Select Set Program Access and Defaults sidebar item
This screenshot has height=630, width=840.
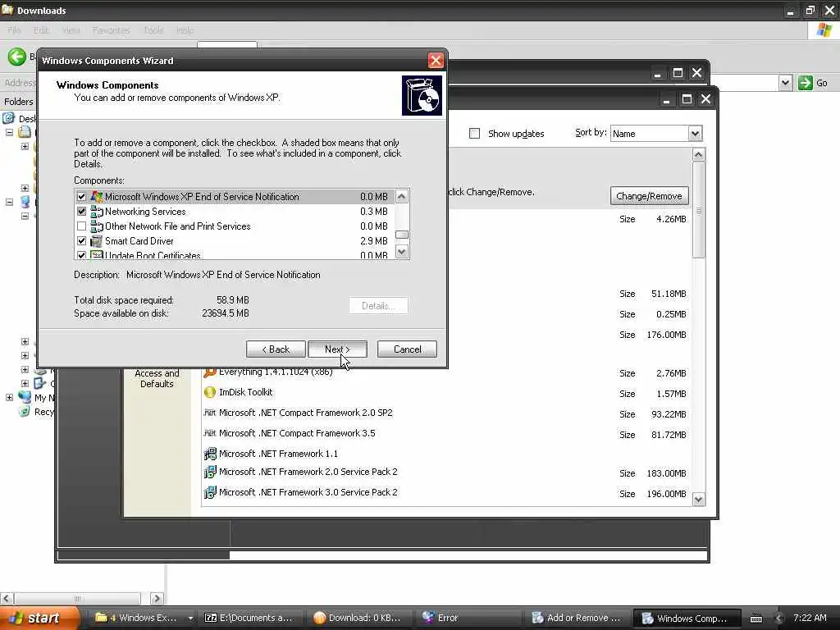(157, 378)
